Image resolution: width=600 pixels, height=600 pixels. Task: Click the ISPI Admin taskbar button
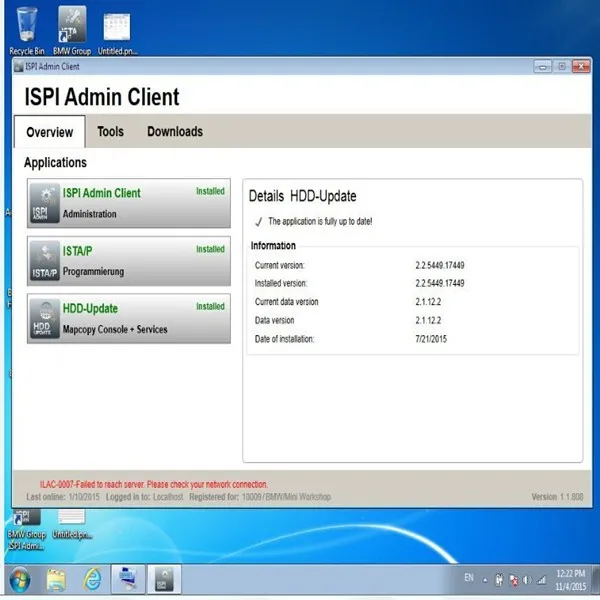tap(165, 580)
